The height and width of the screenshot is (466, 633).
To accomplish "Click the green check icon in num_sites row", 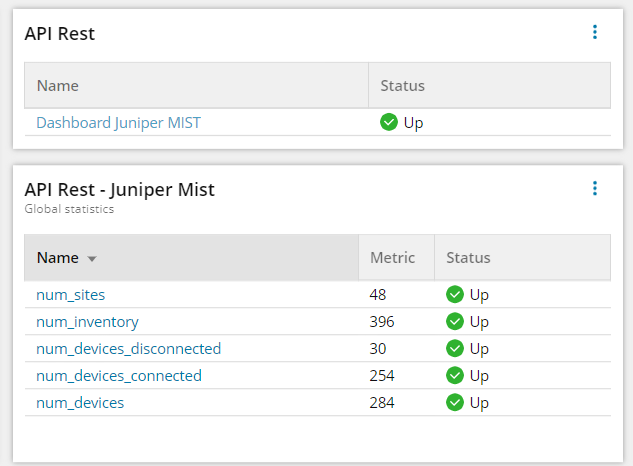I will [455, 294].
